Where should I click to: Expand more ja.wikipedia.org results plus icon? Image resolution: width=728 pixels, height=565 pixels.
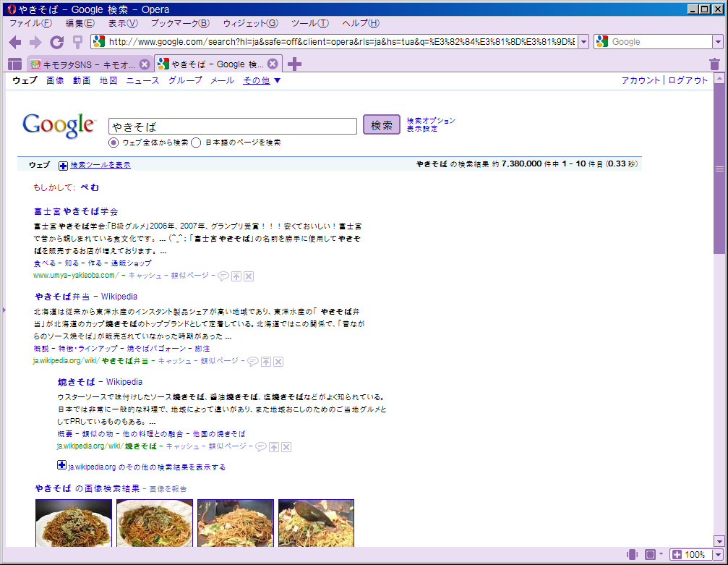(61, 464)
